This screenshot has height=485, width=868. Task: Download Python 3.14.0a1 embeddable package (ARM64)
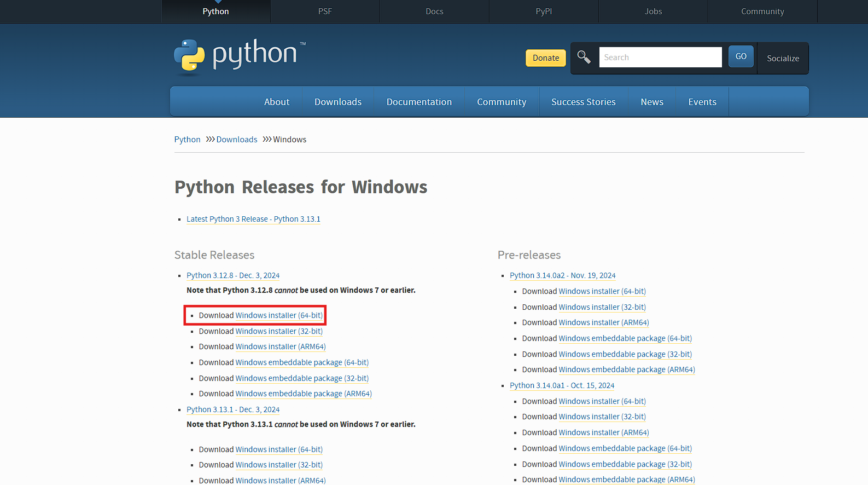click(627, 480)
